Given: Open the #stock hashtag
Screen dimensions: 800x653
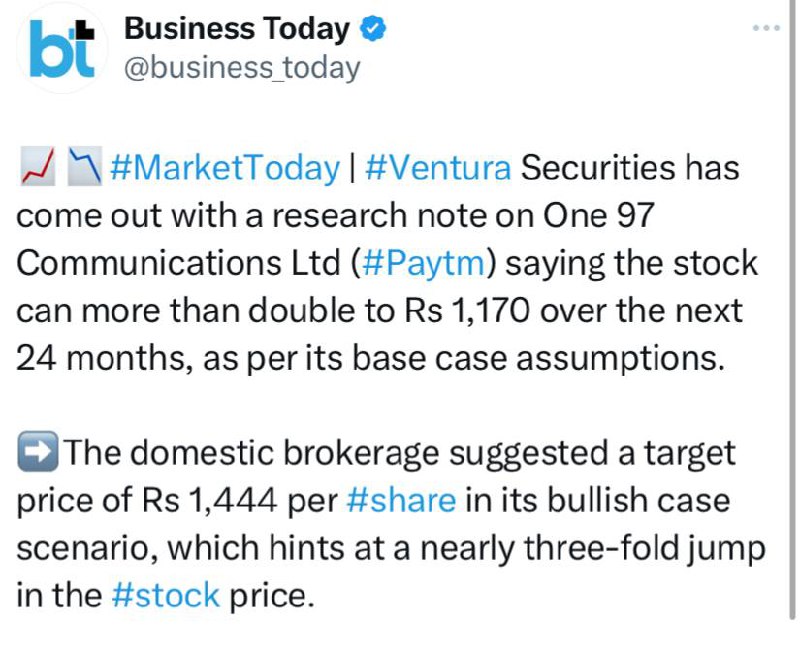Looking at the screenshot, I should click(x=166, y=595).
